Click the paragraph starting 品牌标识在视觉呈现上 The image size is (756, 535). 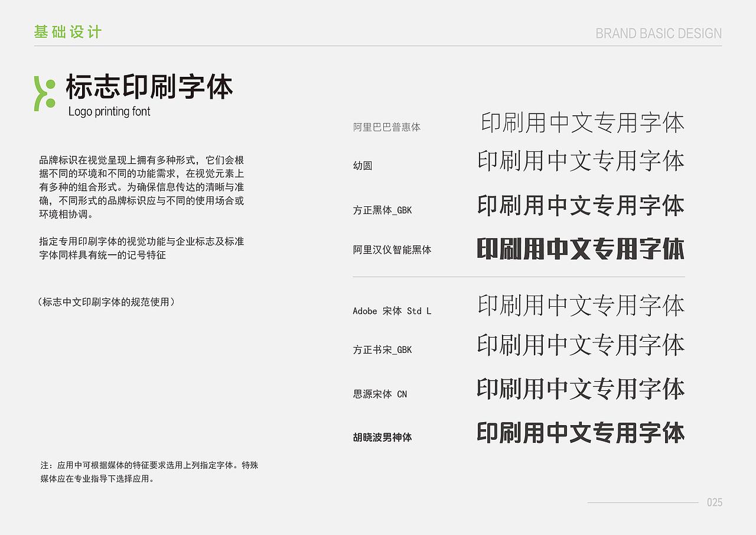point(142,187)
